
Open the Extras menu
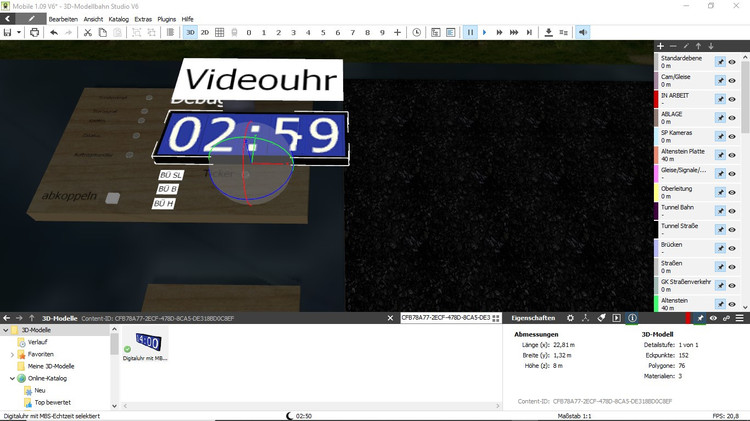(143, 19)
